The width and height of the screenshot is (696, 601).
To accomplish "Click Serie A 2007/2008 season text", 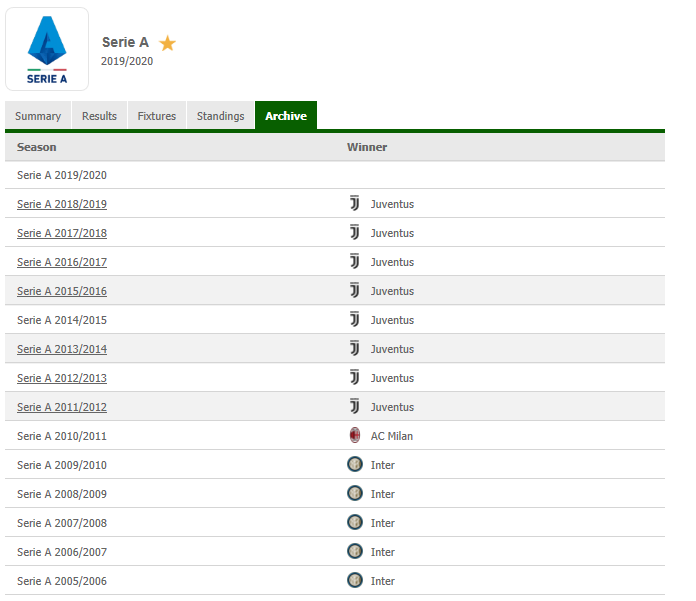I will coord(62,523).
